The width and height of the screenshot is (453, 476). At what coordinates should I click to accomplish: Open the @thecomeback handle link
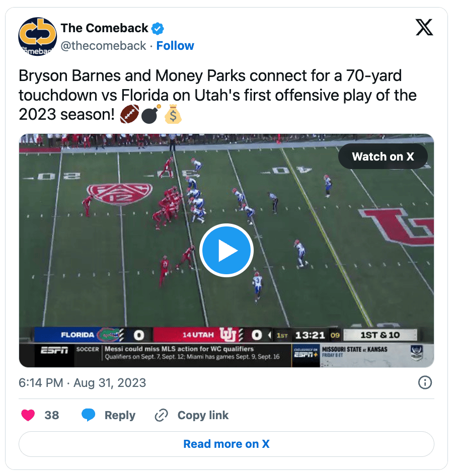click(x=103, y=46)
